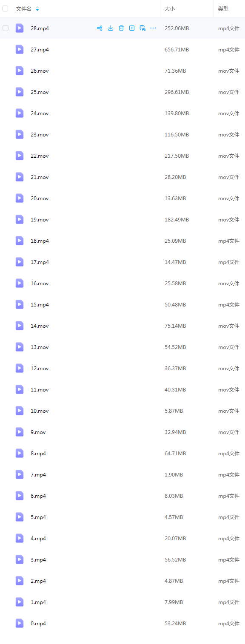Sort by the 大小 column header
The image size is (245, 644).
(x=170, y=9)
